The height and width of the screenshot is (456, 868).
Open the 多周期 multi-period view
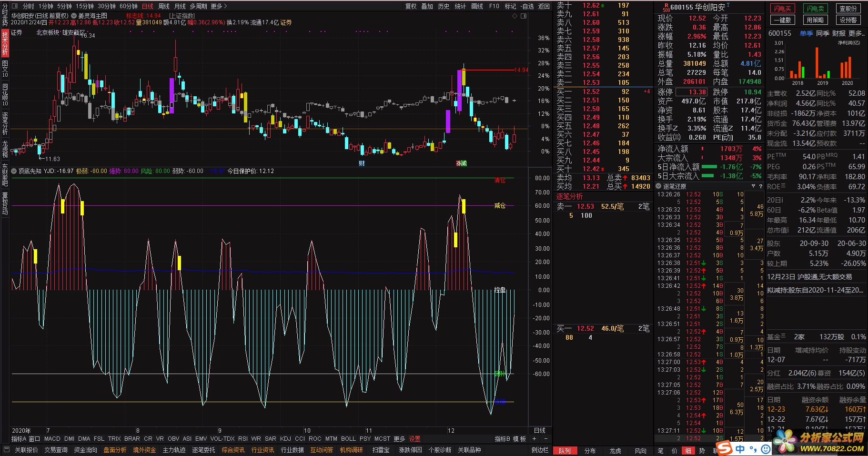(198, 6)
